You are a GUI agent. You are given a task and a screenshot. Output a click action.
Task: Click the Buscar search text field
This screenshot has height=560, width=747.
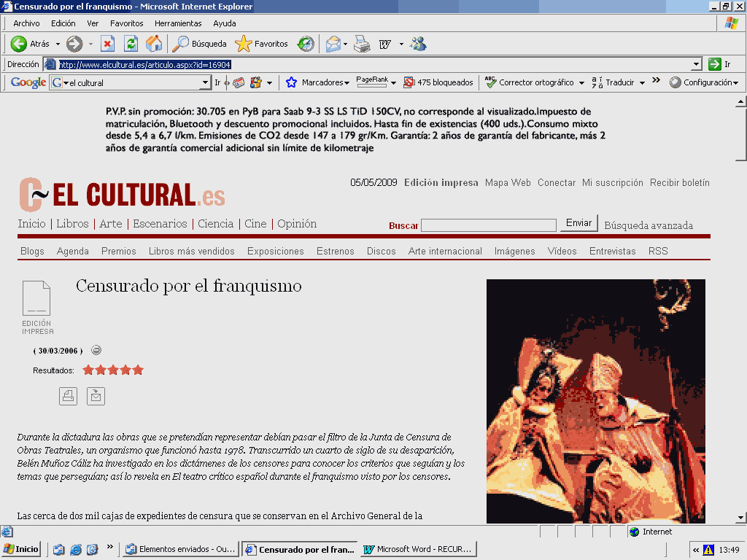click(489, 225)
